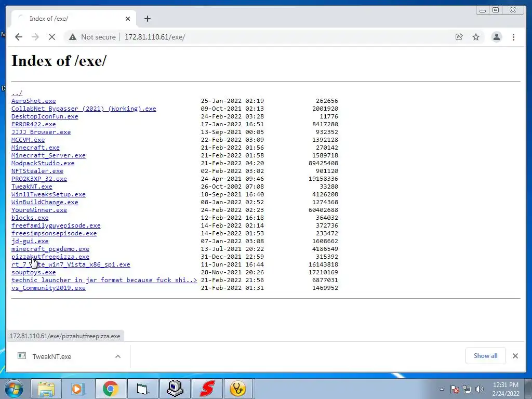This screenshot has height=399, width=532.
Task: Click pizzahutfreepizza.exe link
Action: tap(50, 257)
